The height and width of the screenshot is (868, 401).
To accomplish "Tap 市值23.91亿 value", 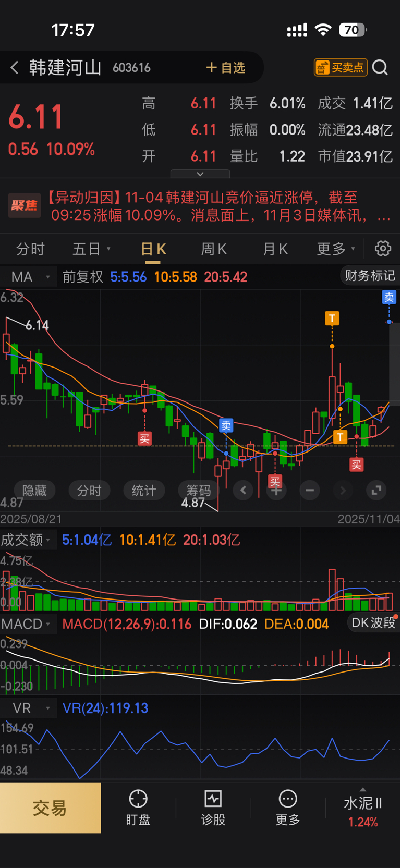I will tap(355, 156).
